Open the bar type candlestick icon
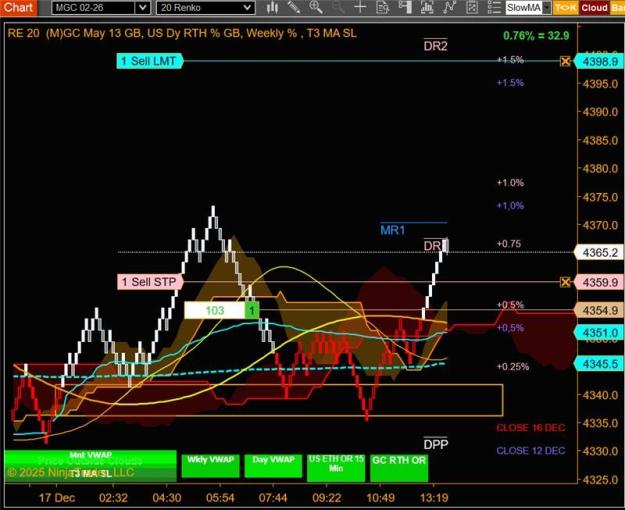Image resolution: width=625 pixels, height=510 pixels. click(272, 7)
